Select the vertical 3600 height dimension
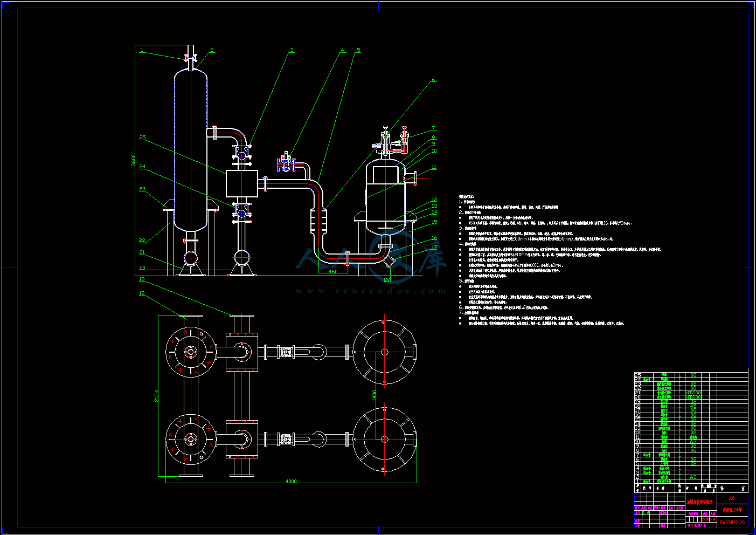Image resolution: width=756 pixels, height=535 pixels. tap(134, 160)
